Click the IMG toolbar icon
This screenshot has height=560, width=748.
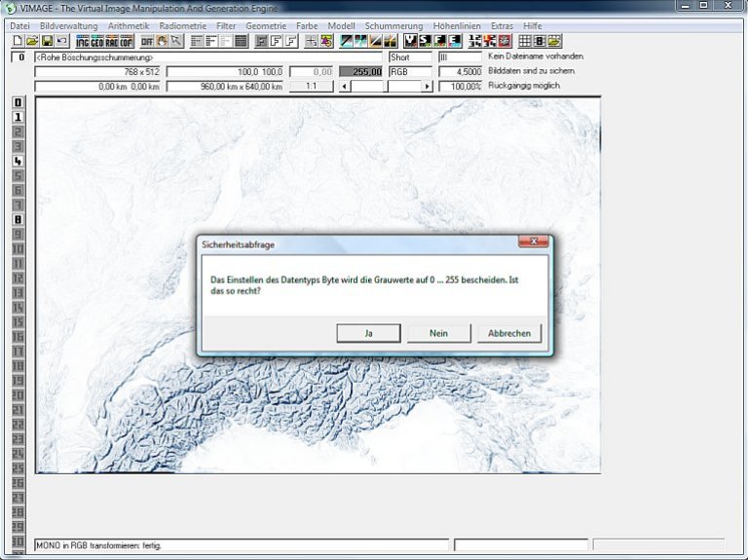(83, 41)
